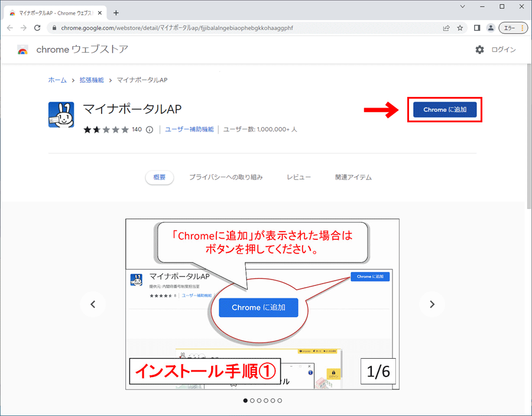Go to ホーム breadcrumb link

pos(57,80)
